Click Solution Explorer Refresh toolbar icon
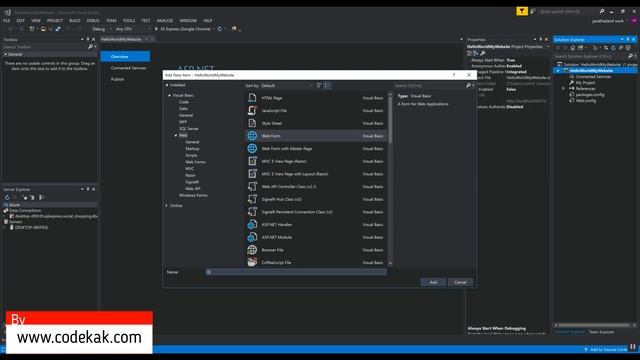 [613, 48]
